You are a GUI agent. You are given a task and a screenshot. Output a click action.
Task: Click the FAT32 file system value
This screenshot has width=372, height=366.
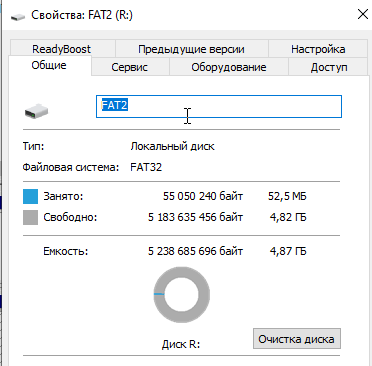coord(146,167)
